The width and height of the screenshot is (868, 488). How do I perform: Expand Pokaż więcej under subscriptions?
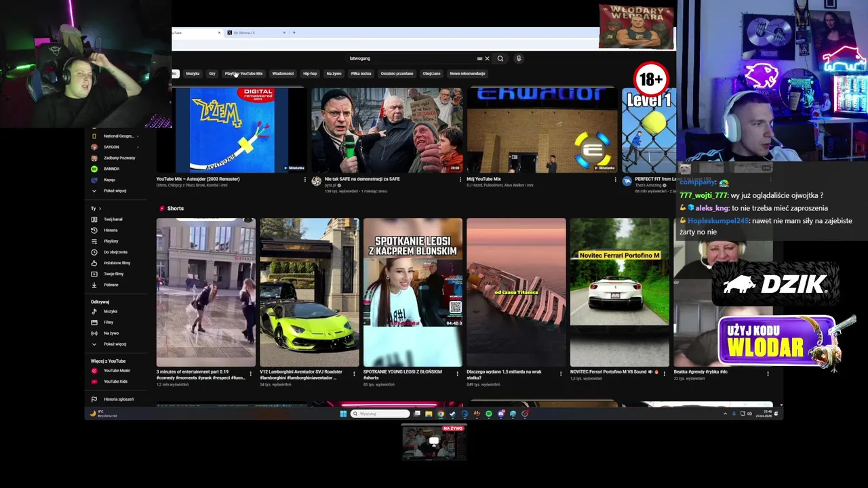(115, 190)
